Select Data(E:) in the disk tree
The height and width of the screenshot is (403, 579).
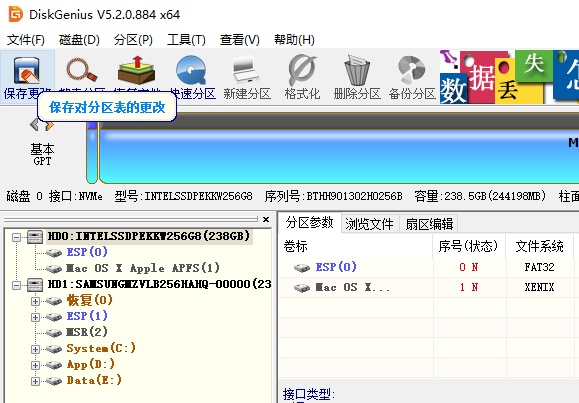coord(94,380)
